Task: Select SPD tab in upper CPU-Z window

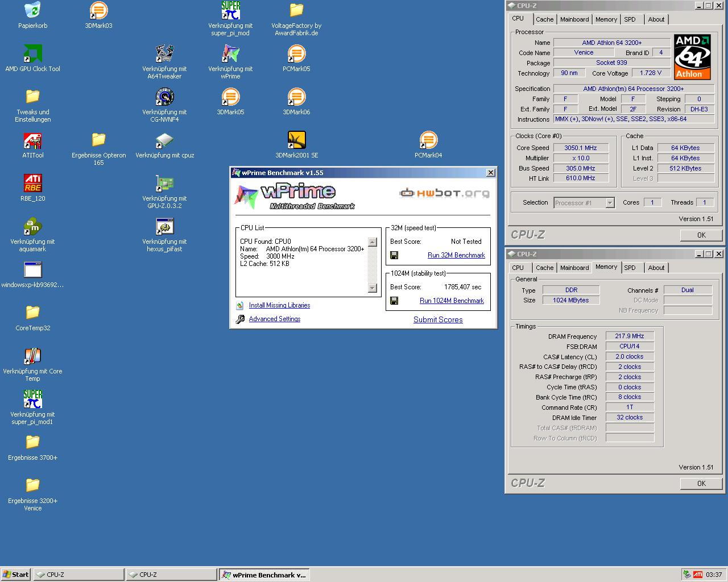Action: coord(630,19)
